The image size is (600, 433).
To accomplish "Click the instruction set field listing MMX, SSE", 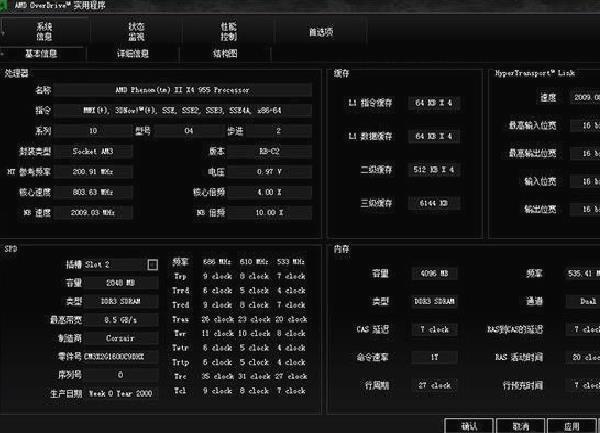I will tap(183, 110).
